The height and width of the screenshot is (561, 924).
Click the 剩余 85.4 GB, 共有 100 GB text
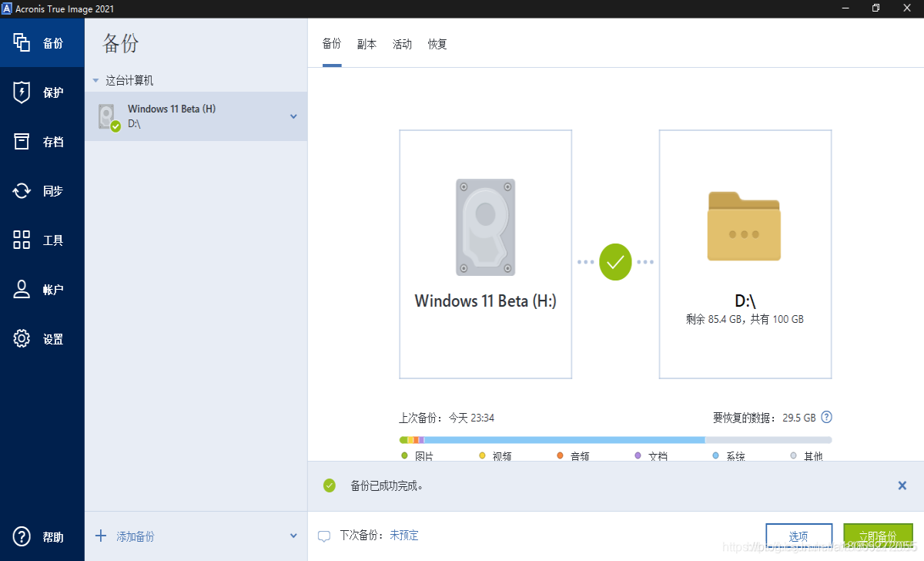745,319
